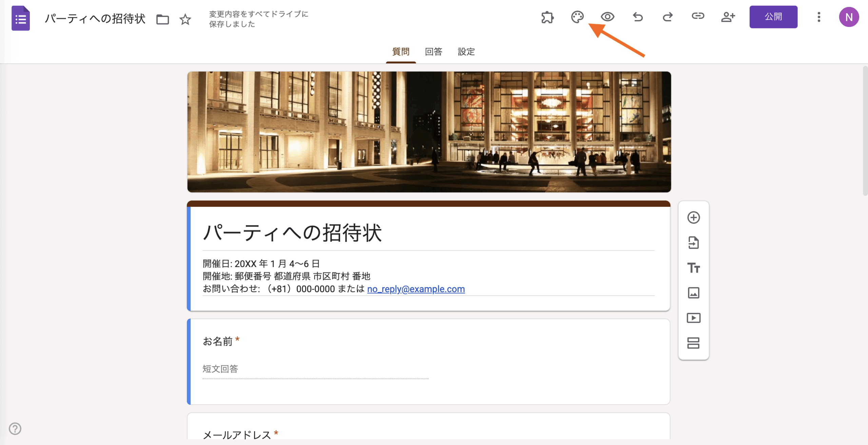The image size is (868, 445).
Task: Open the three-dot more options menu
Action: click(819, 17)
